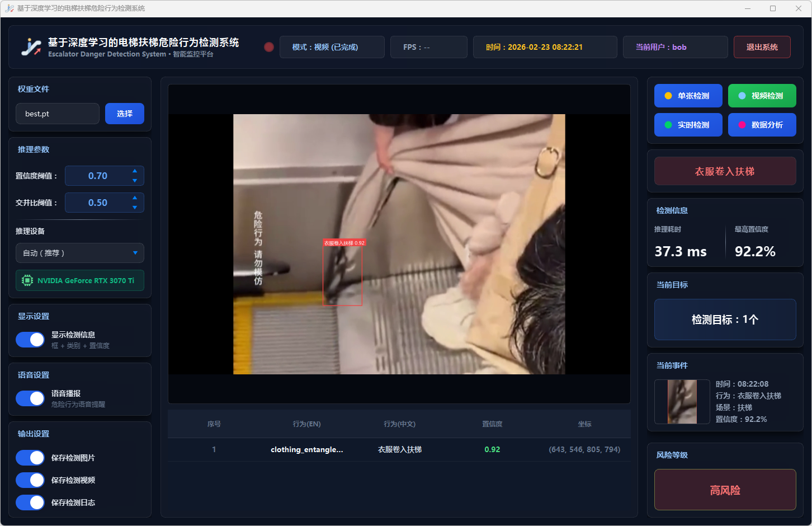Click the 退出系统 logout button
The image size is (812, 526).
click(x=762, y=47)
